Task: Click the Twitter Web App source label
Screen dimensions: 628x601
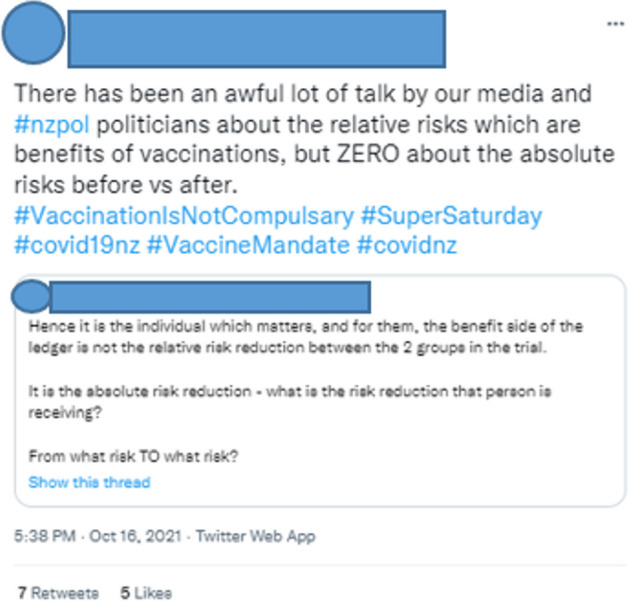Action: [x=256, y=536]
